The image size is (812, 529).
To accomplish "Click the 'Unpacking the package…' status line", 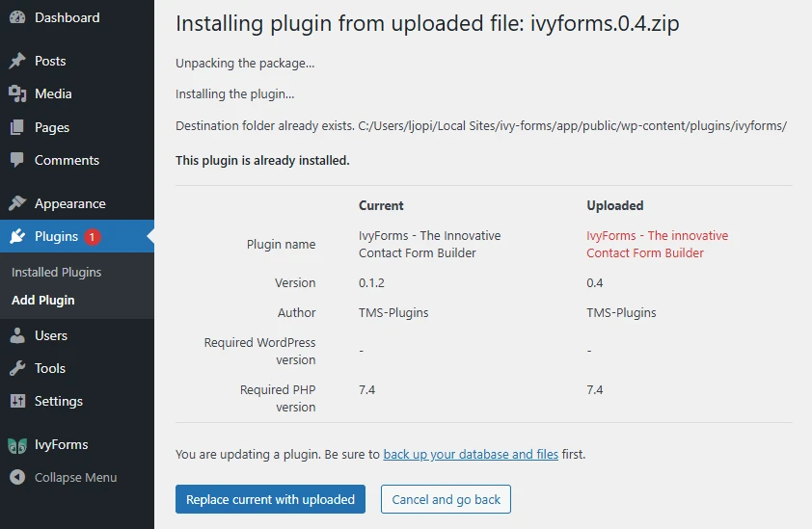I will tap(245, 64).
